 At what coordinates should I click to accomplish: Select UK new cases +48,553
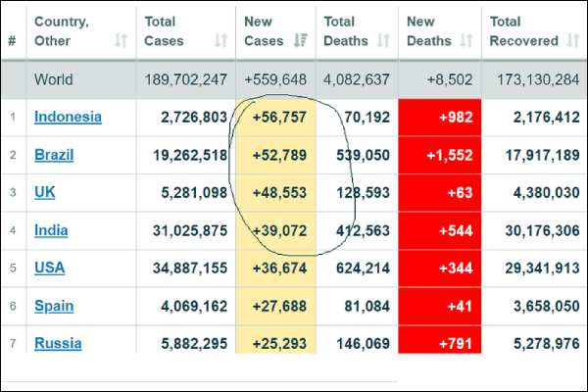[279, 193]
